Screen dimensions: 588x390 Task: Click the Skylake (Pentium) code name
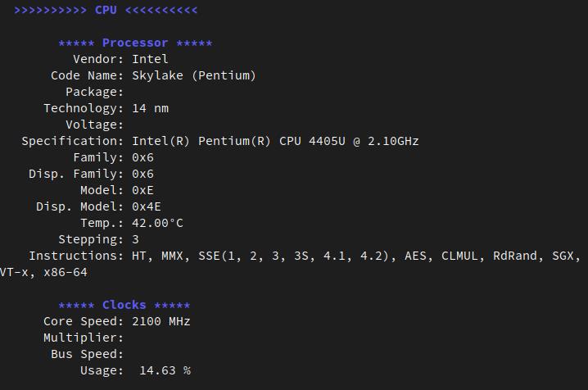point(194,75)
